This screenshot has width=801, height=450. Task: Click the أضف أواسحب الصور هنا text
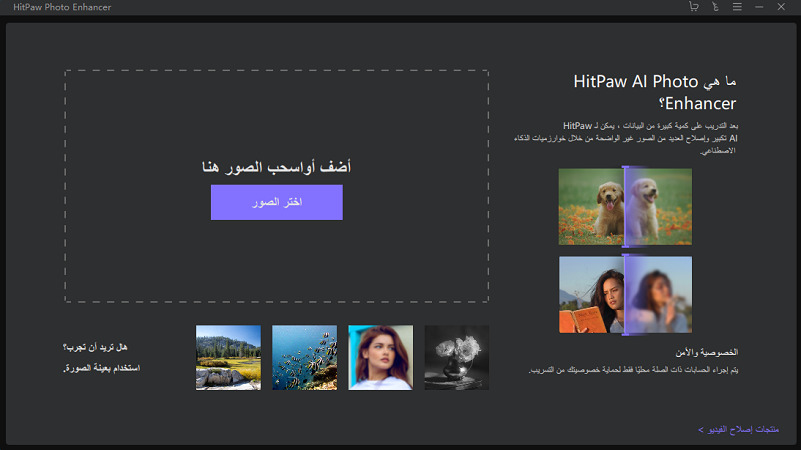tap(276, 167)
